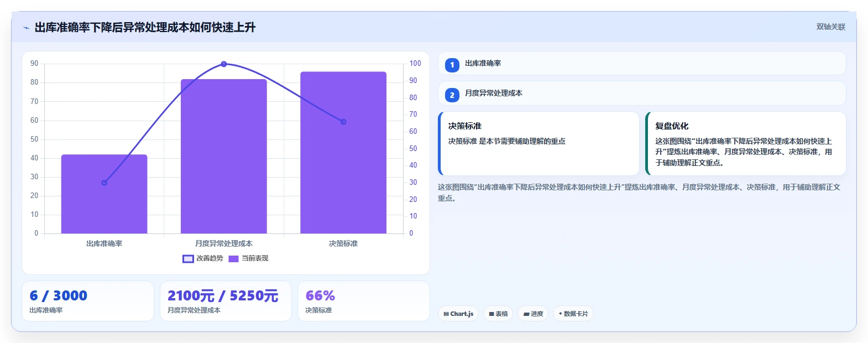Select the 决策标准 bar in chart
This screenshot has height=343, width=868.
343,153
